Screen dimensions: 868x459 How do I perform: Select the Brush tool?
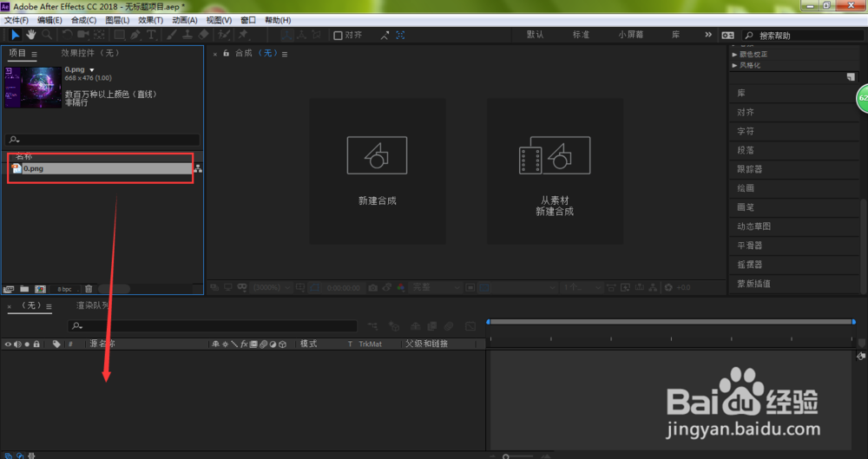point(172,35)
